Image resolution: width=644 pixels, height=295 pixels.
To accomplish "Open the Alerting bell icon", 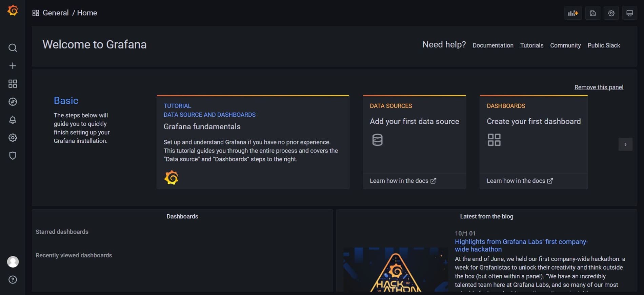I will (x=13, y=120).
